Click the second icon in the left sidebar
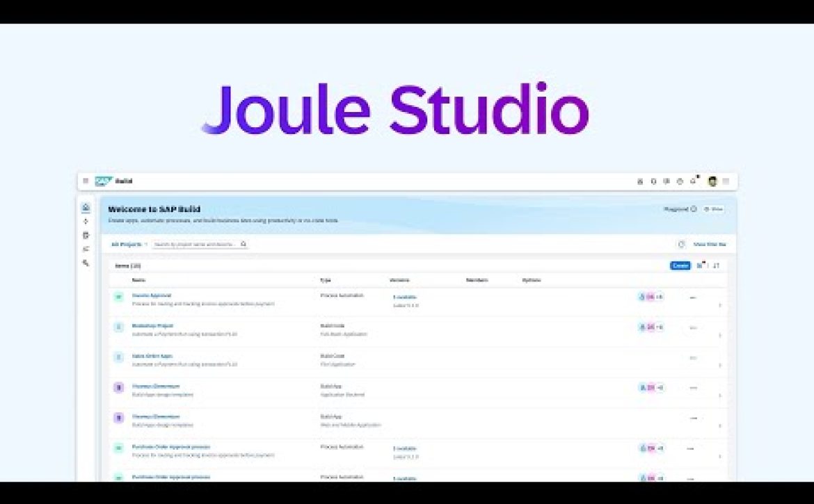The height and width of the screenshot is (504, 814). pyautogui.click(x=86, y=221)
